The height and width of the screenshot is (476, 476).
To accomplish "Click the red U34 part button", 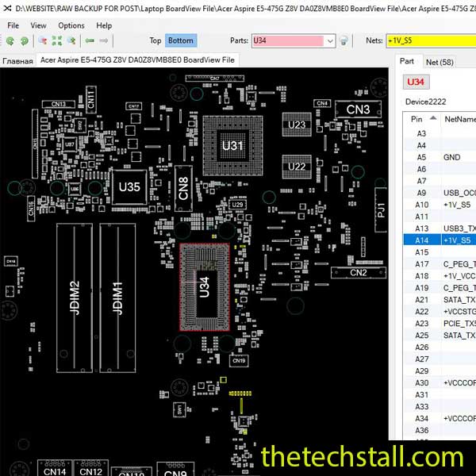I will pyautogui.click(x=416, y=82).
